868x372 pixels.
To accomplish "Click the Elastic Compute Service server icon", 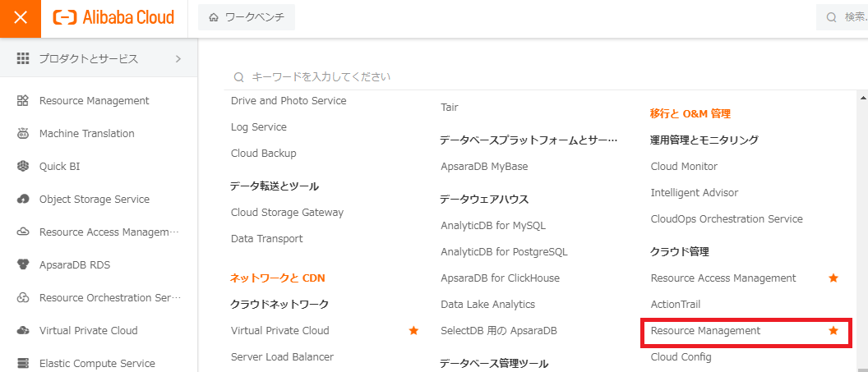I will pos(23,363).
